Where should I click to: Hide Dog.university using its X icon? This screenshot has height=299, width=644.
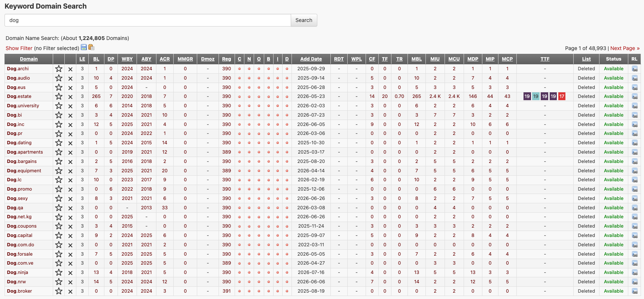pos(70,106)
